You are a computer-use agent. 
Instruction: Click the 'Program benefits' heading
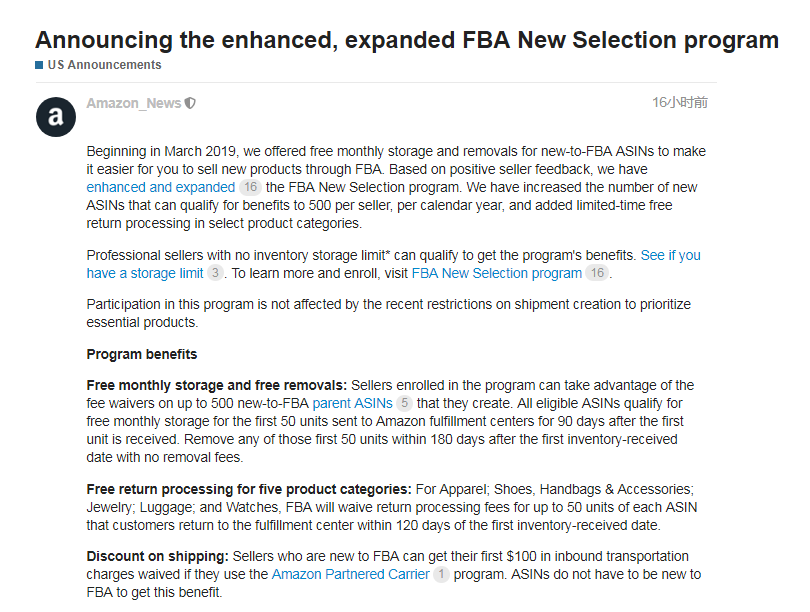(x=142, y=354)
